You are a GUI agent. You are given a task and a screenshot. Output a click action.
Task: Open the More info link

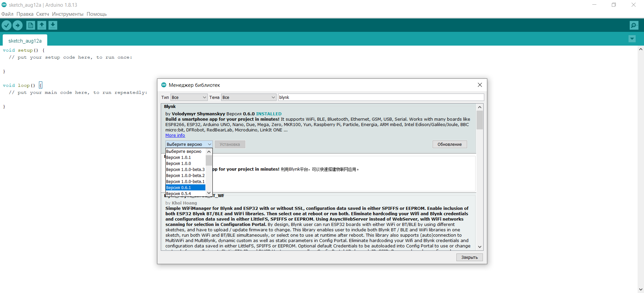(175, 135)
